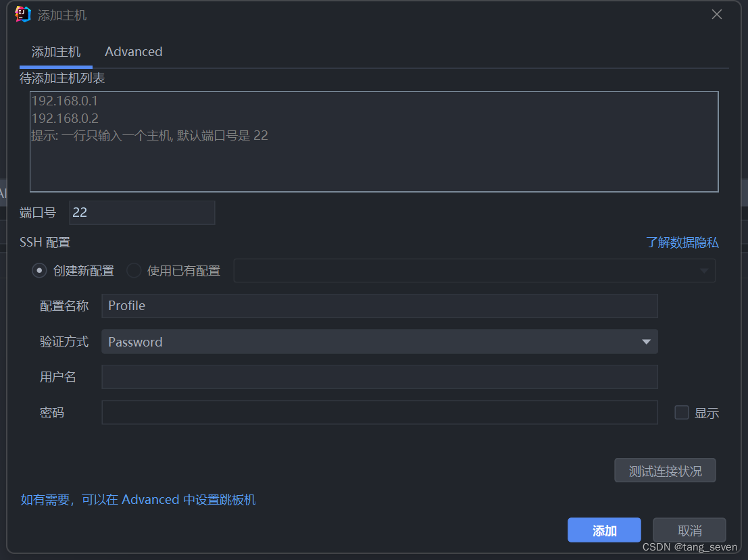Close the 添加主机 dialog window
748x560 pixels.
717,14
